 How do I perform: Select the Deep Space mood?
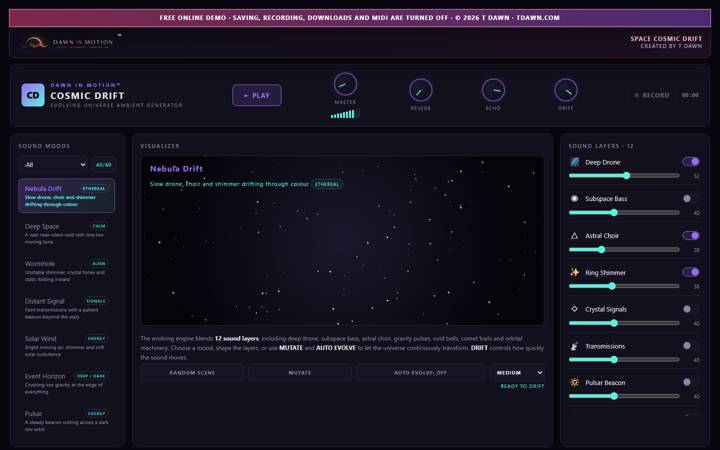[67, 233]
